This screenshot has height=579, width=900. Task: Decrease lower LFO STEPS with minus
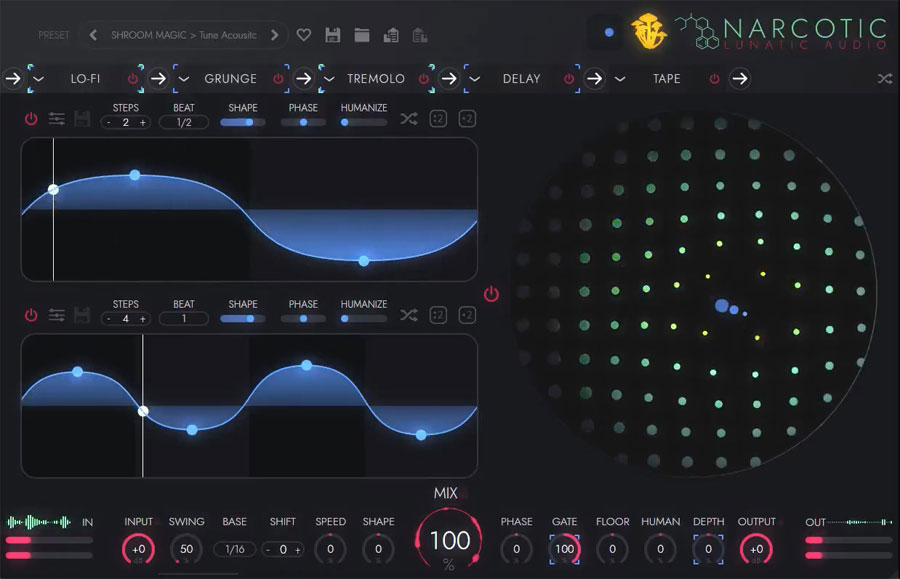[x=108, y=318]
